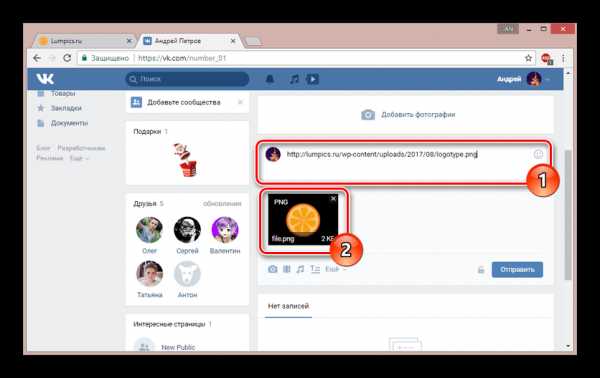Click the vertical page scrollbar

click(568, 214)
